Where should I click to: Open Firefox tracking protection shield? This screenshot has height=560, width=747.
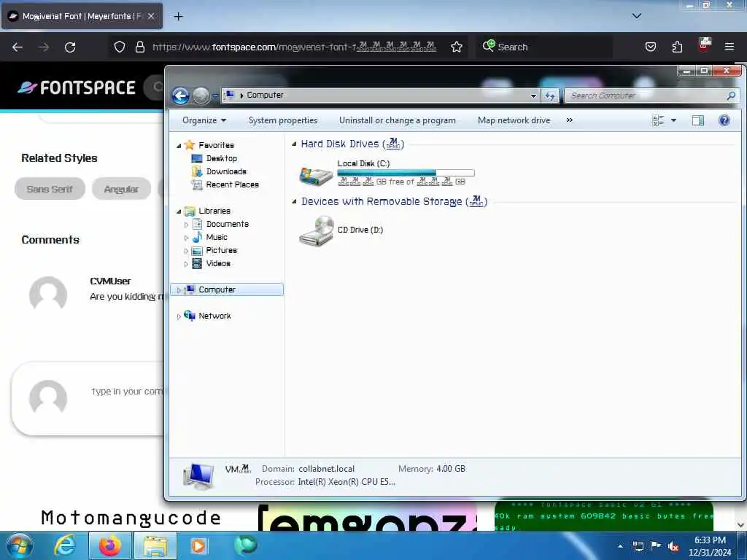[x=120, y=47]
